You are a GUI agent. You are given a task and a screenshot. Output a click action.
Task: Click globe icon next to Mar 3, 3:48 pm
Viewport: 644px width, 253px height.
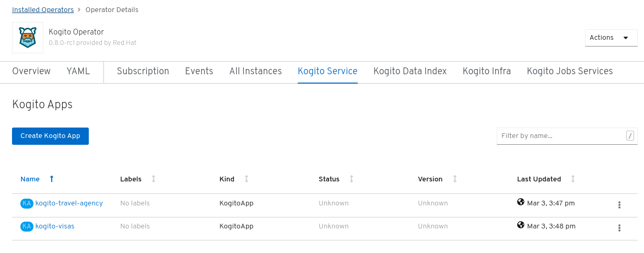521,225
